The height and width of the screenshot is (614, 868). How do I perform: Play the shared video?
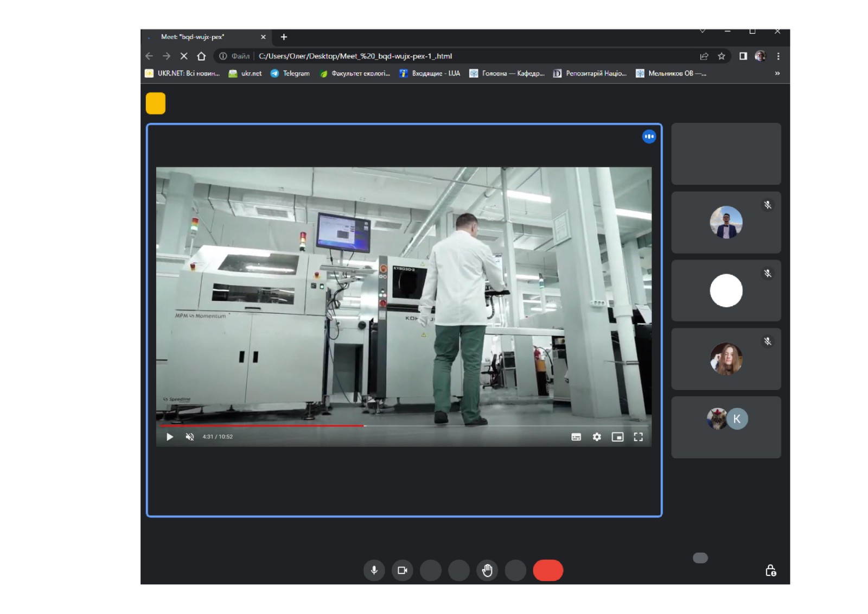(169, 437)
